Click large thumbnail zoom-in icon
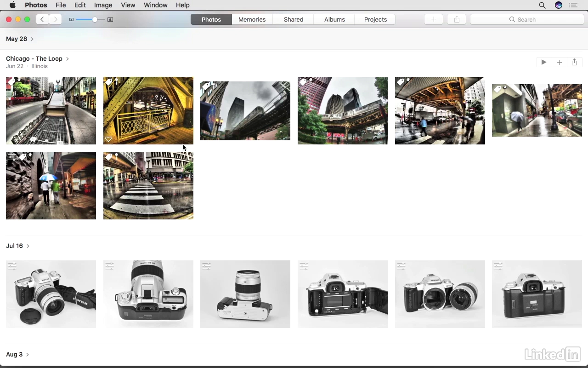This screenshot has width=588, height=368. point(110,20)
